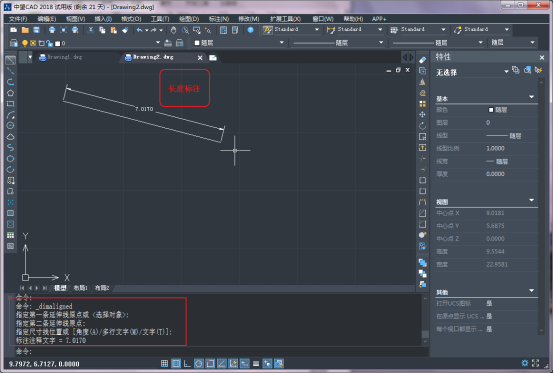Open the File menu
The image size is (554, 374).
(18, 19)
